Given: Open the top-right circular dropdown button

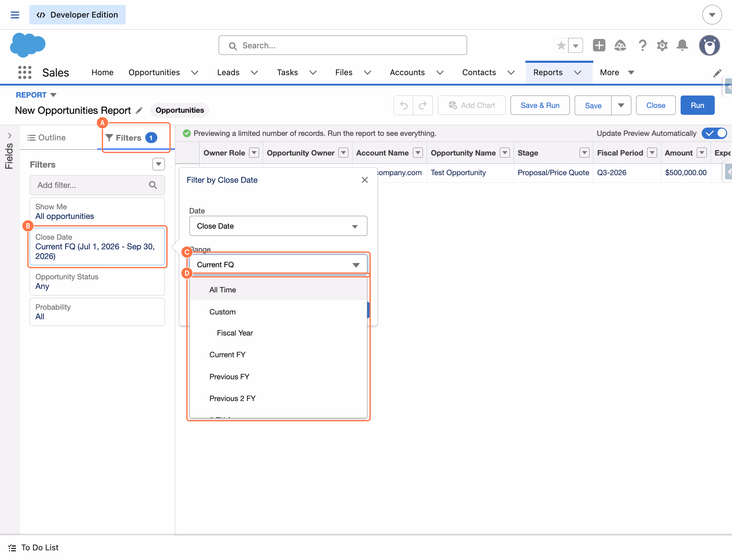Looking at the screenshot, I should point(712,15).
